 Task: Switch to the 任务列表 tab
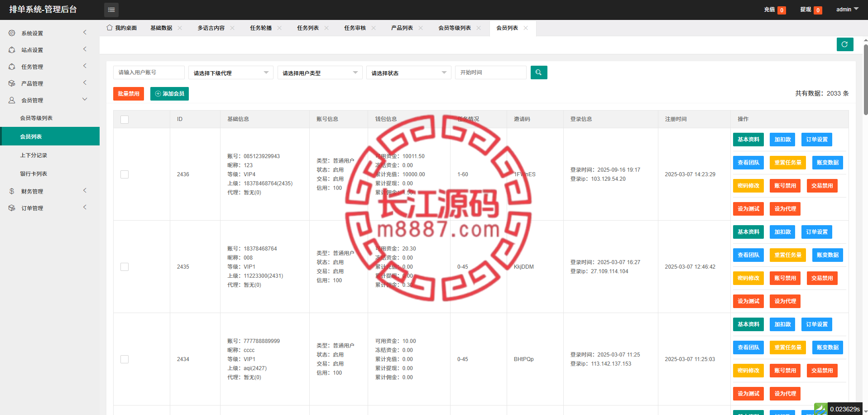click(x=308, y=28)
